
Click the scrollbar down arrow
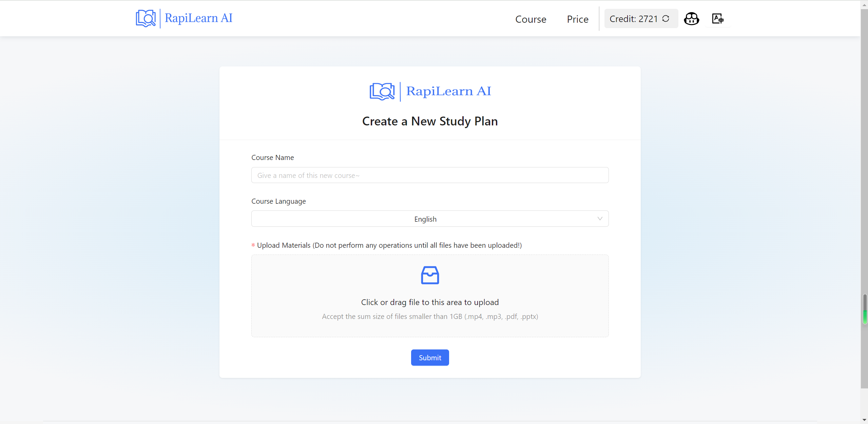[864, 420]
